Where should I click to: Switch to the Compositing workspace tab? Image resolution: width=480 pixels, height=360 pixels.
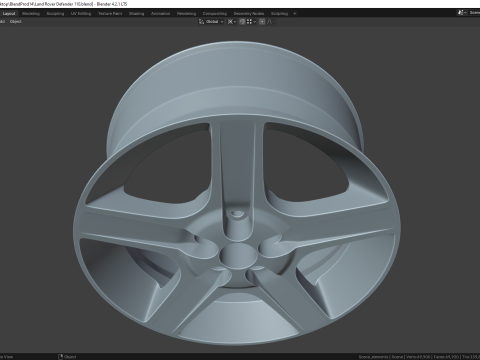pyautogui.click(x=215, y=14)
